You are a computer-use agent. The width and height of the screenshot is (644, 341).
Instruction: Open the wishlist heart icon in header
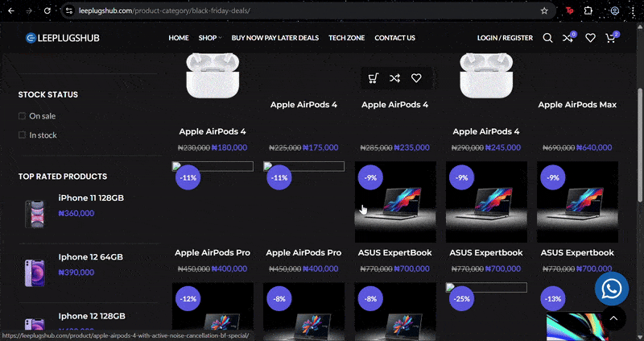coord(590,38)
